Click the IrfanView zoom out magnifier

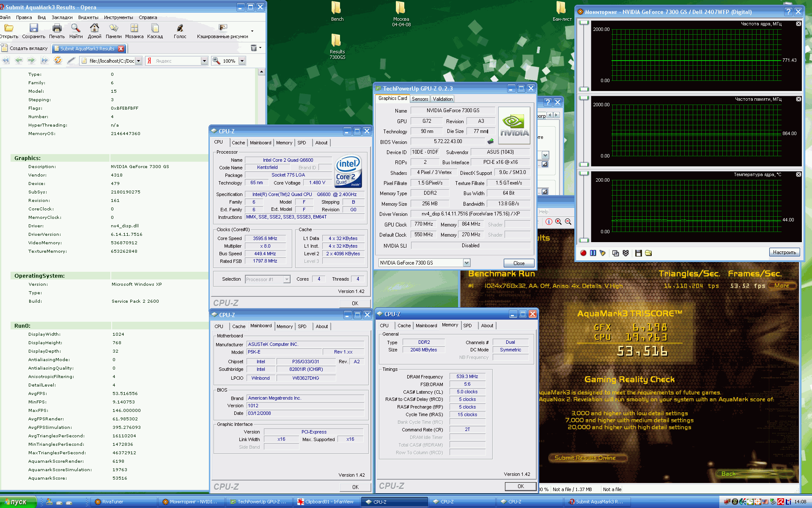point(568,221)
